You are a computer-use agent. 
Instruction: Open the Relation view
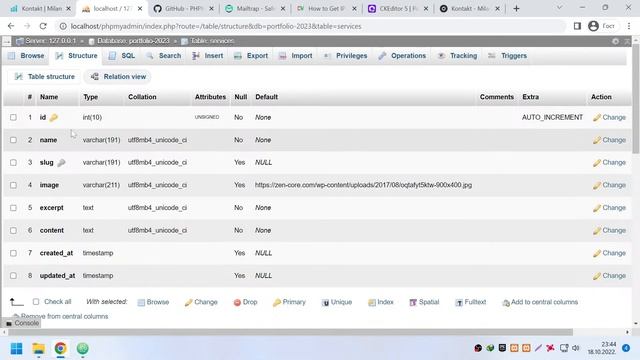click(x=118, y=77)
